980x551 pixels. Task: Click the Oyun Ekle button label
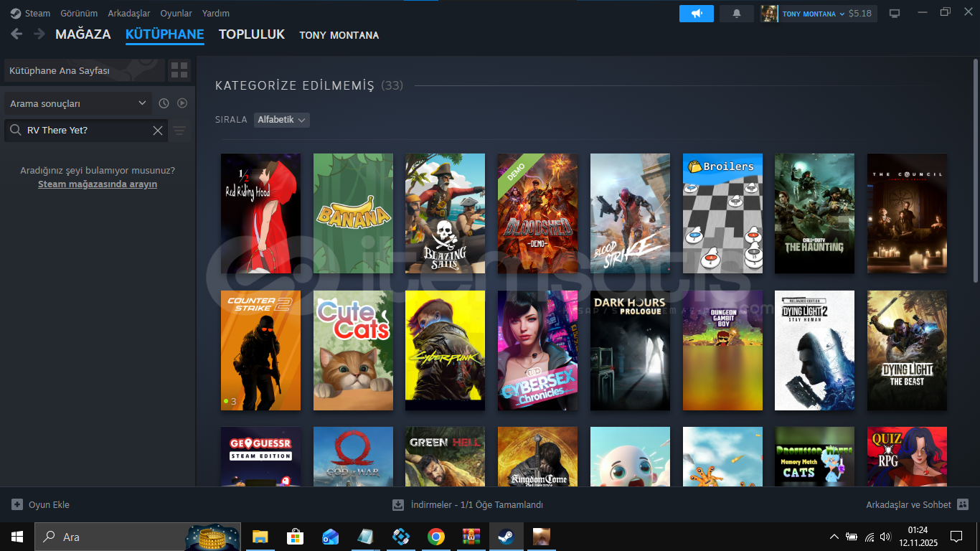point(49,505)
